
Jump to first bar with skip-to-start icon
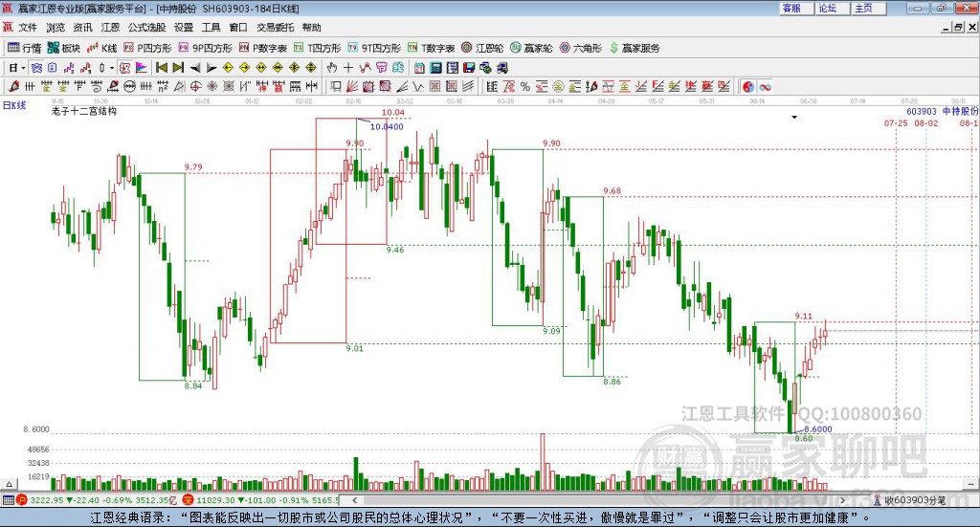162,68
